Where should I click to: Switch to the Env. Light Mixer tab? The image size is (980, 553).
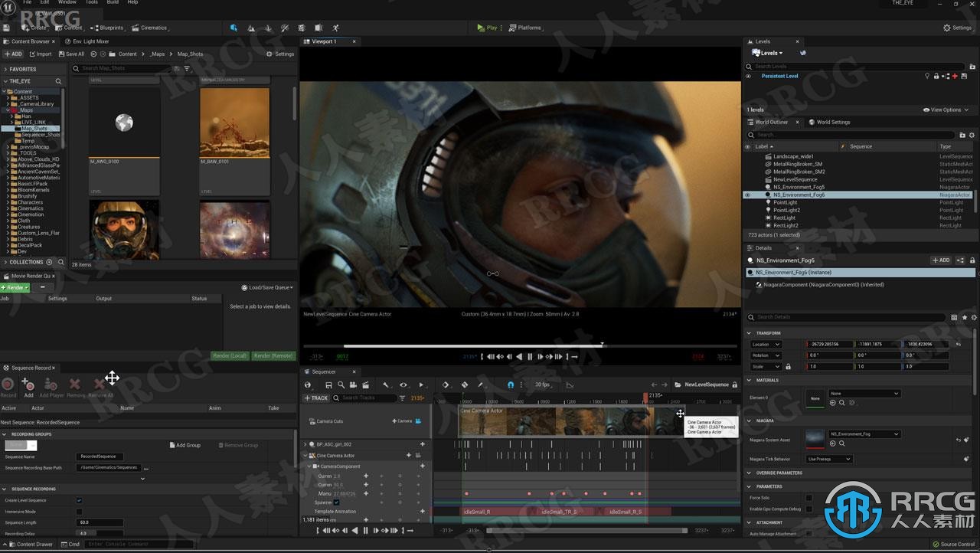(86, 41)
